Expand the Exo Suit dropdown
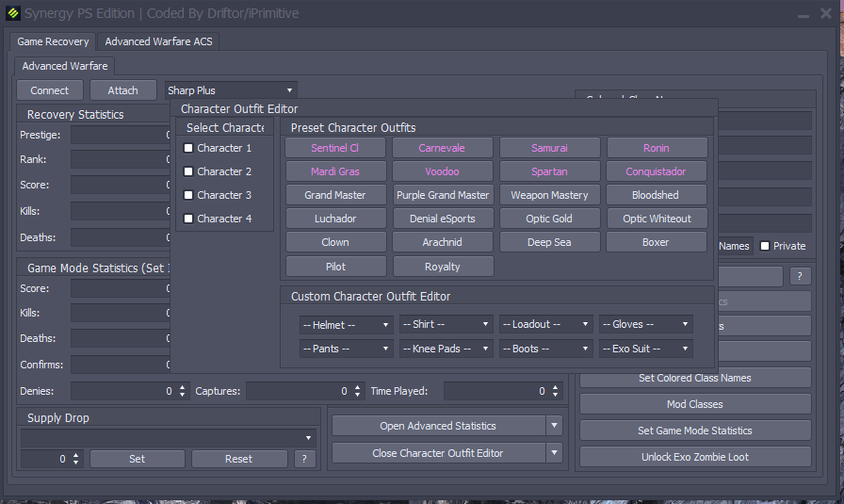Image resolution: width=844 pixels, height=504 pixels. click(x=646, y=349)
